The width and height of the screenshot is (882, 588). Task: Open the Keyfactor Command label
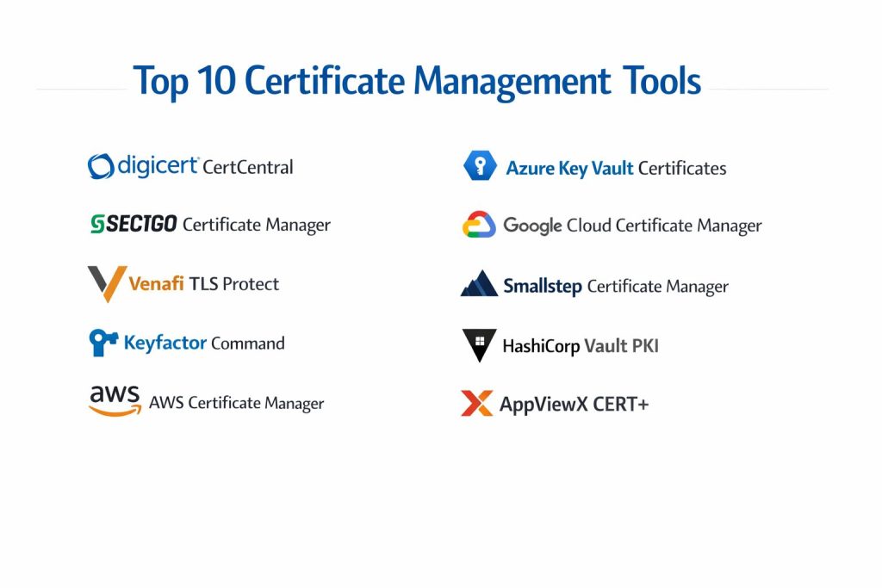coord(204,343)
